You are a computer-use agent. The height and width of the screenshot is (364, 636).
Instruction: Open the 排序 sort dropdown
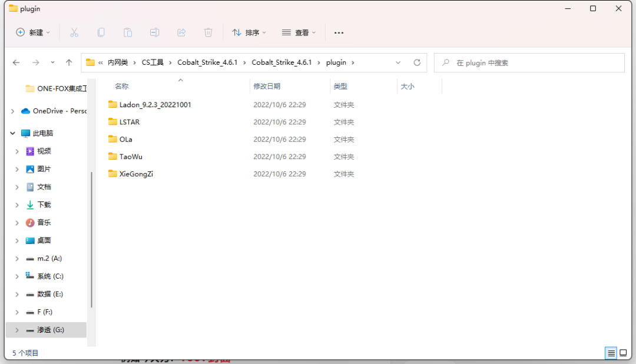tap(249, 32)
